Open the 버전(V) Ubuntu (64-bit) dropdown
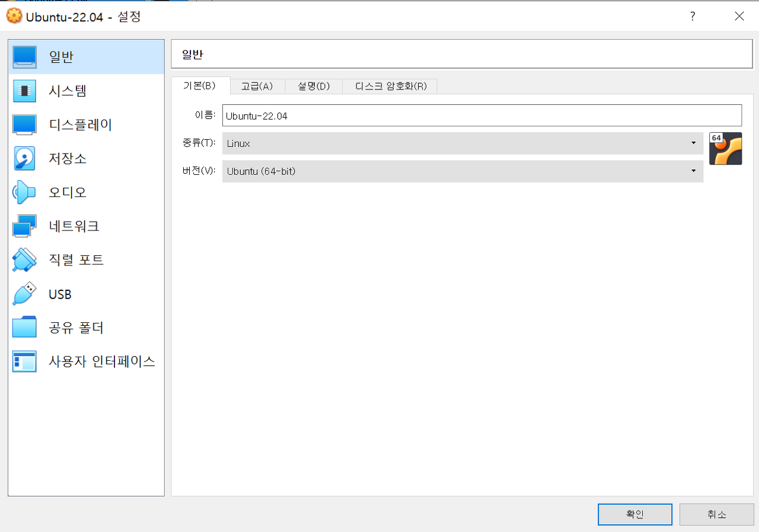759x532 pixels. [463, 171]
